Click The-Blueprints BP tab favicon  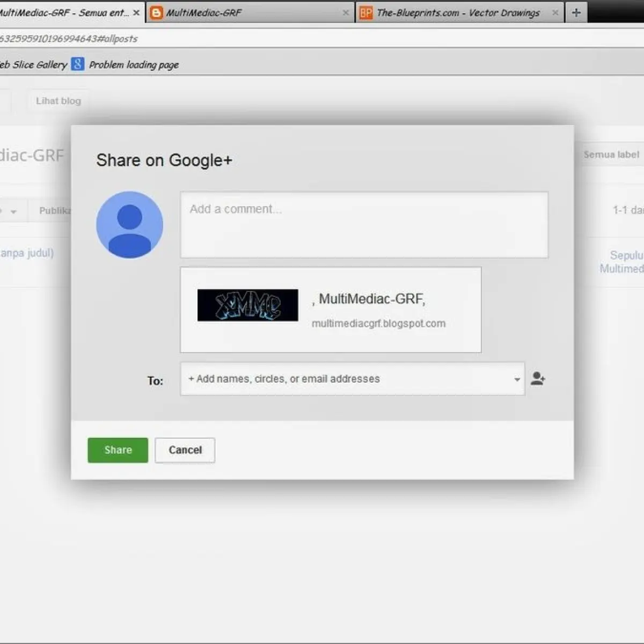pyautogui.click(x=366, y=13)
